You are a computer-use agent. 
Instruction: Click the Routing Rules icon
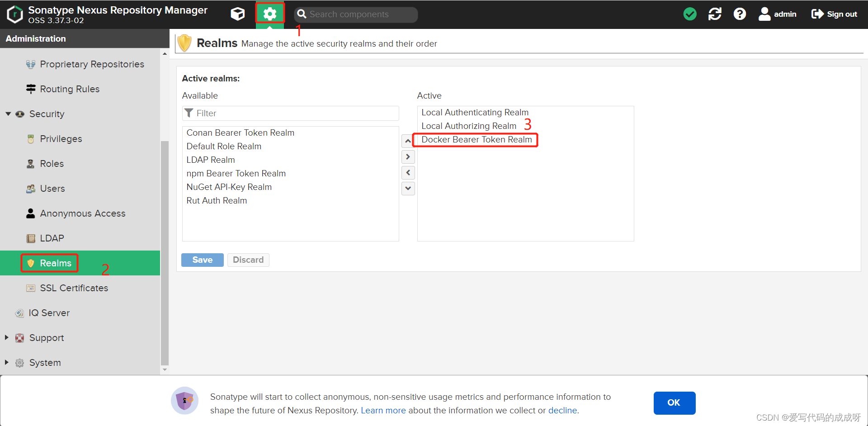[x=31, y=89]
